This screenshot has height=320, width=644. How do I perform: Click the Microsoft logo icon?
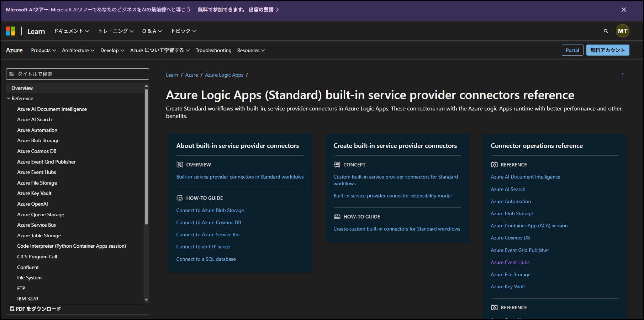coord(11,31)
